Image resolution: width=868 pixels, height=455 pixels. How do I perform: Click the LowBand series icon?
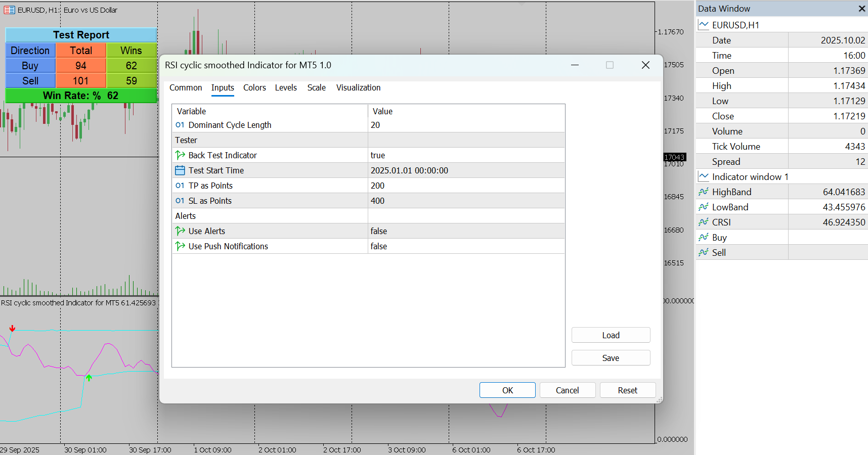click(703, 207)
